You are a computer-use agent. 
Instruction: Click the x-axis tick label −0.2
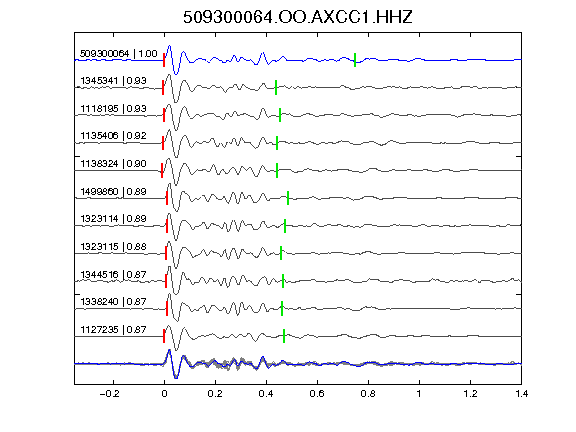coord(110,394)
